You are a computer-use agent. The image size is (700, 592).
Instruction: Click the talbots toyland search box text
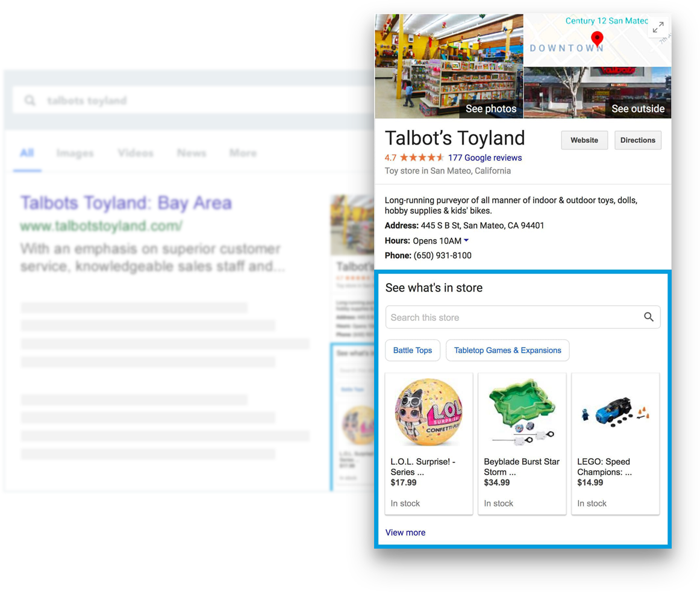click(87, 101)
